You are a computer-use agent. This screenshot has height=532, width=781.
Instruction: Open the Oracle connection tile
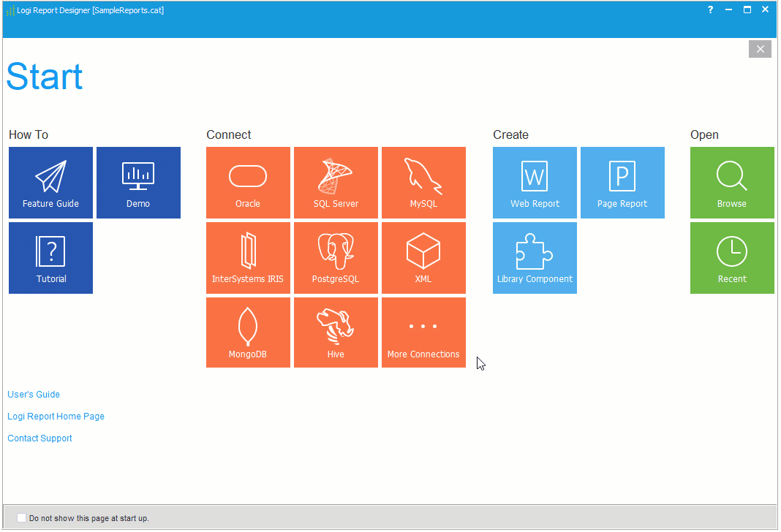tap(248, 183)
